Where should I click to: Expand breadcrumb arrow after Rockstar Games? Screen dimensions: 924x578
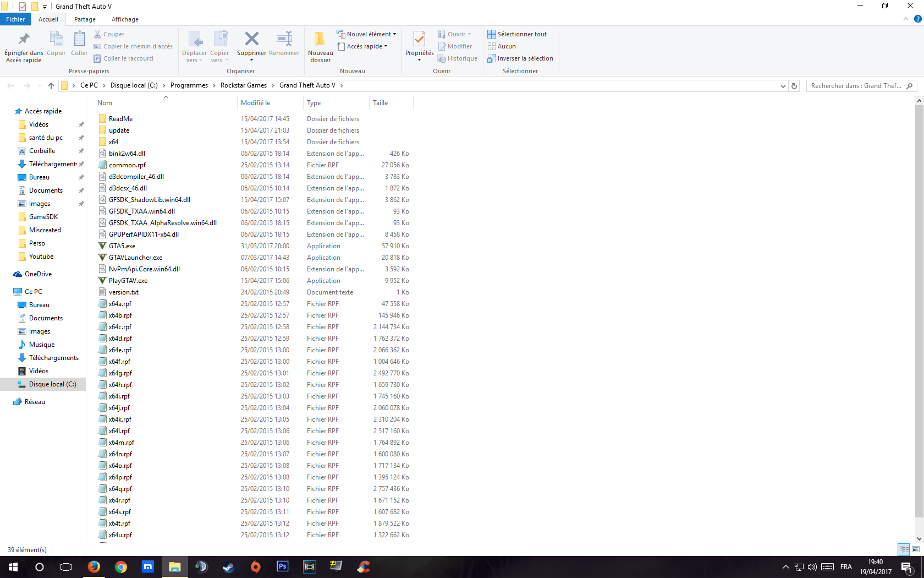(272, 85)
